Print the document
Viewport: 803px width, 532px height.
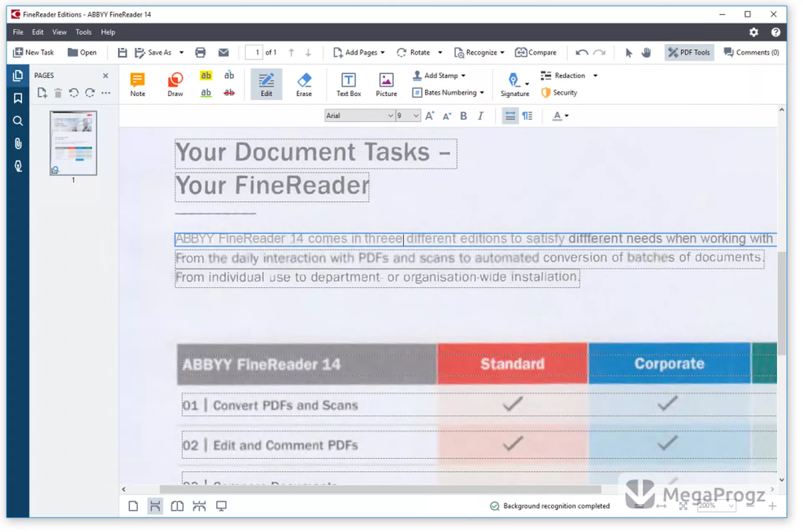point(200,53)
